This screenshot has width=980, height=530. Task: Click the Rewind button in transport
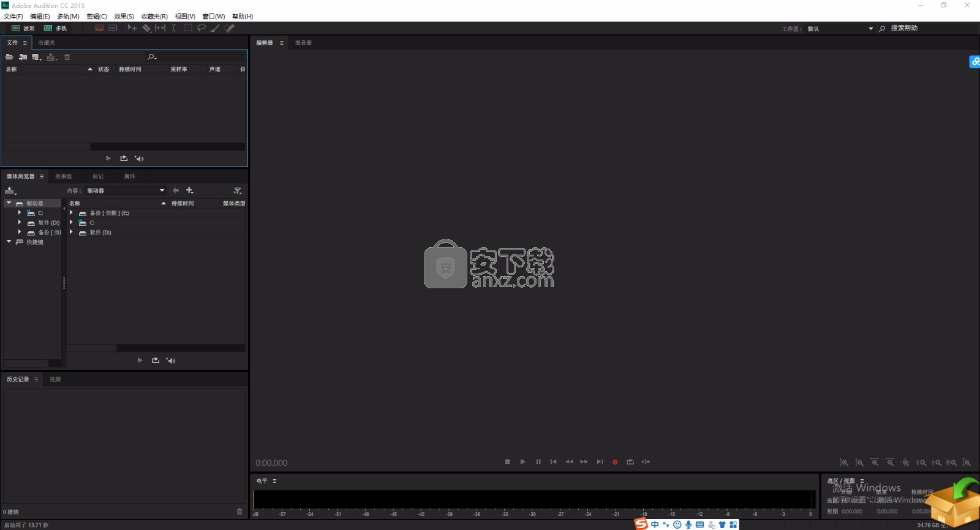(x=569, y=461)
